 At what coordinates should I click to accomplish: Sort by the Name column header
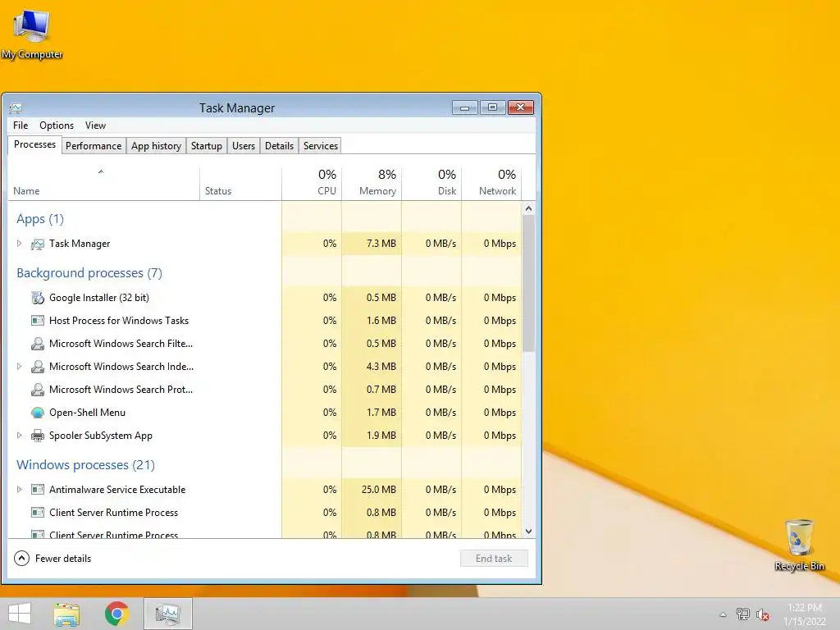pos(103,184)
